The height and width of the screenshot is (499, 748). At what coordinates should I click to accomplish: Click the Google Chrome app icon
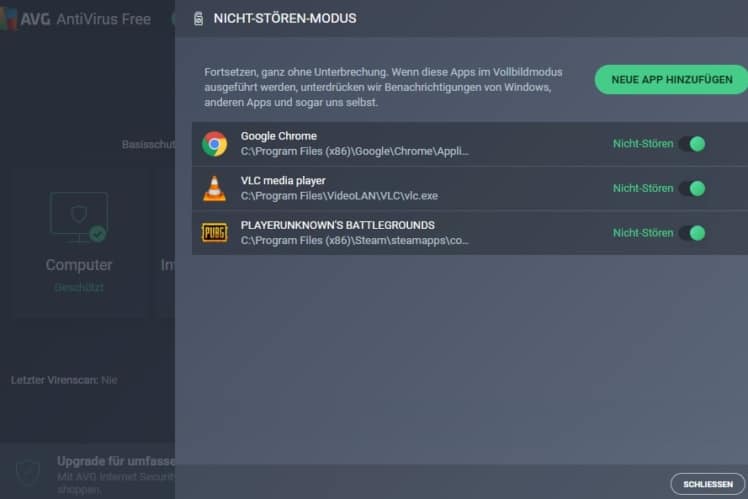coord(214,144)
